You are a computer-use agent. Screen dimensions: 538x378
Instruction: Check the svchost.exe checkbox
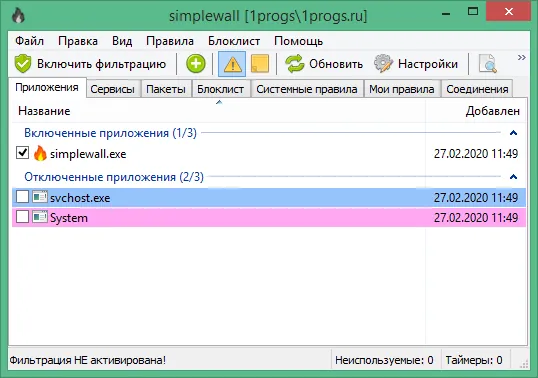pos(22,197)
